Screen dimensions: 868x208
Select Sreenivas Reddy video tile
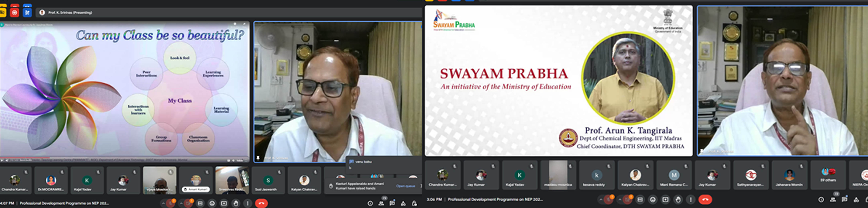pos(232,180)
